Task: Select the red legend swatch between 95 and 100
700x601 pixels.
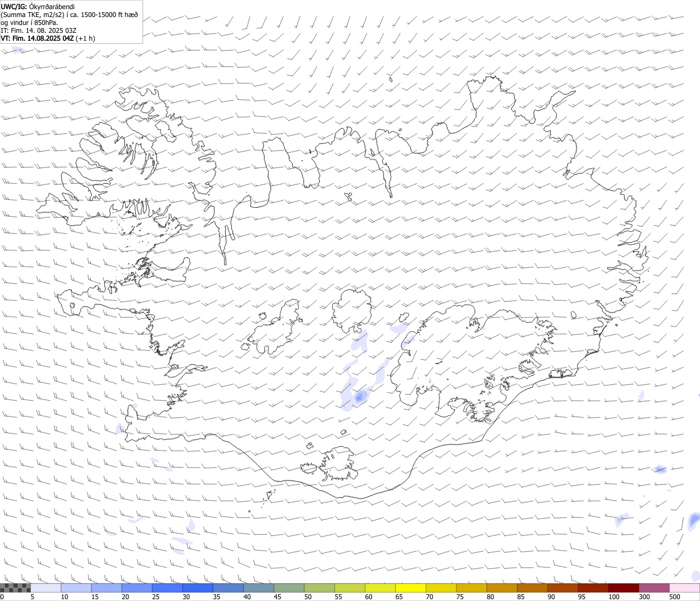Action: click(593, 588)
